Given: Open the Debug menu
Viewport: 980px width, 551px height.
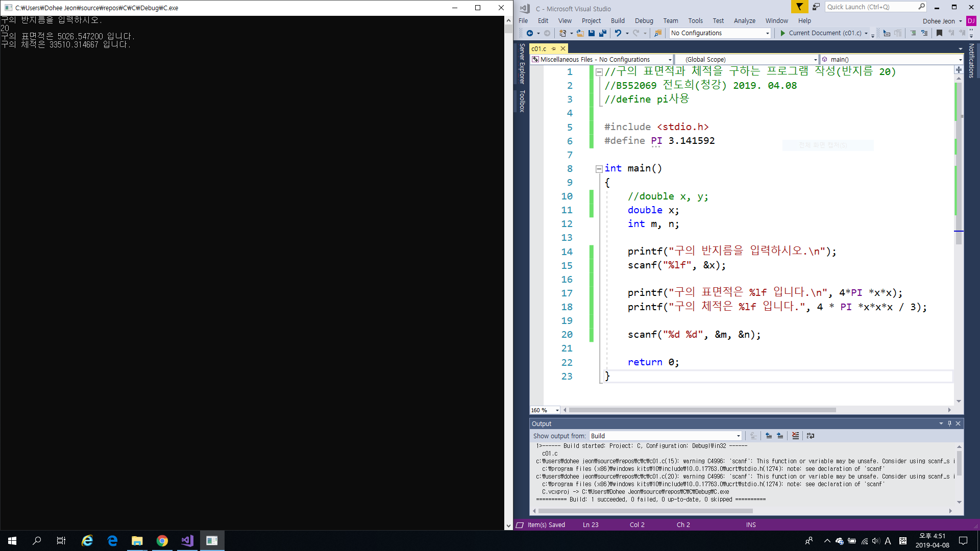Looking at the screenshot, I should click(x=644, y=21).
